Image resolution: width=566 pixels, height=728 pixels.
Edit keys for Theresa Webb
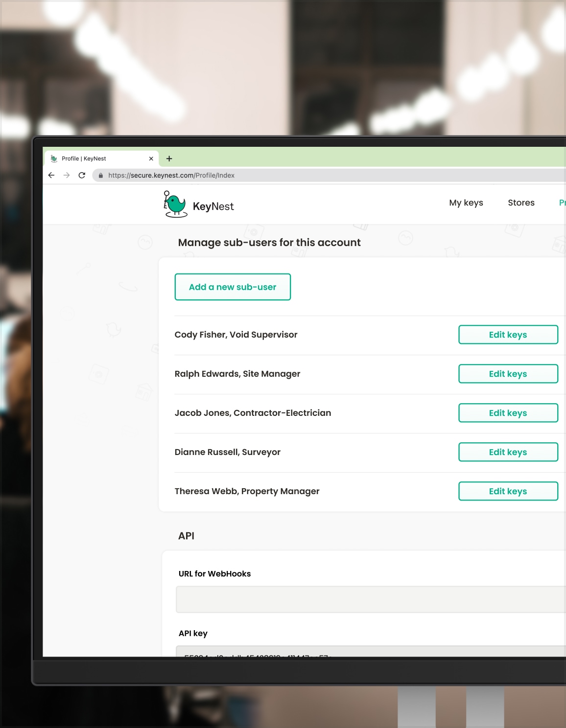[x=508, y=491]
